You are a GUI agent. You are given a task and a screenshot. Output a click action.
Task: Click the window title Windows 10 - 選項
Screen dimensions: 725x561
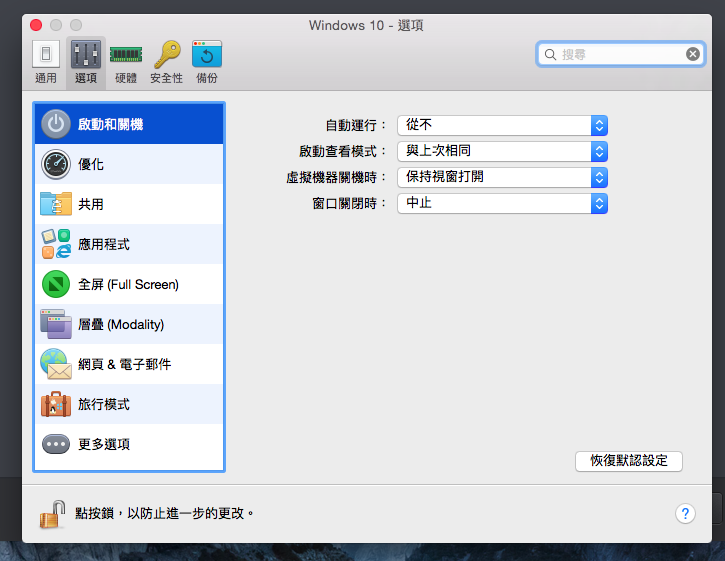click(x=366, y=25)
